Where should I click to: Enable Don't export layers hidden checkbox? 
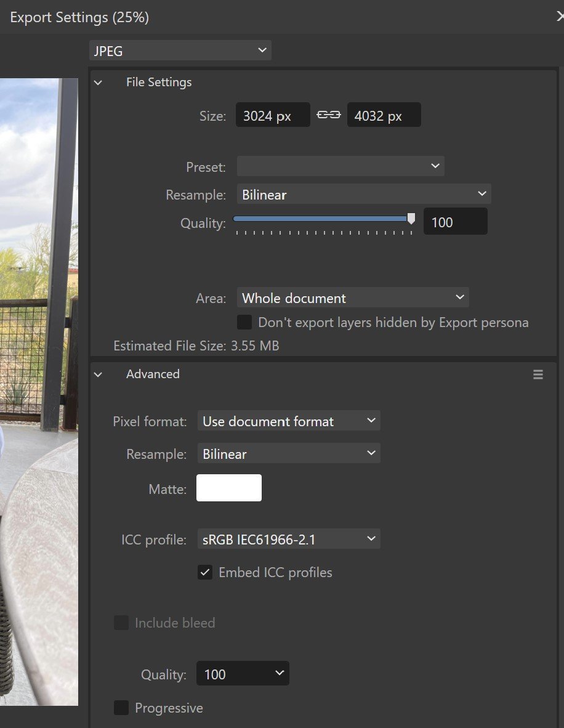(244, 322)
